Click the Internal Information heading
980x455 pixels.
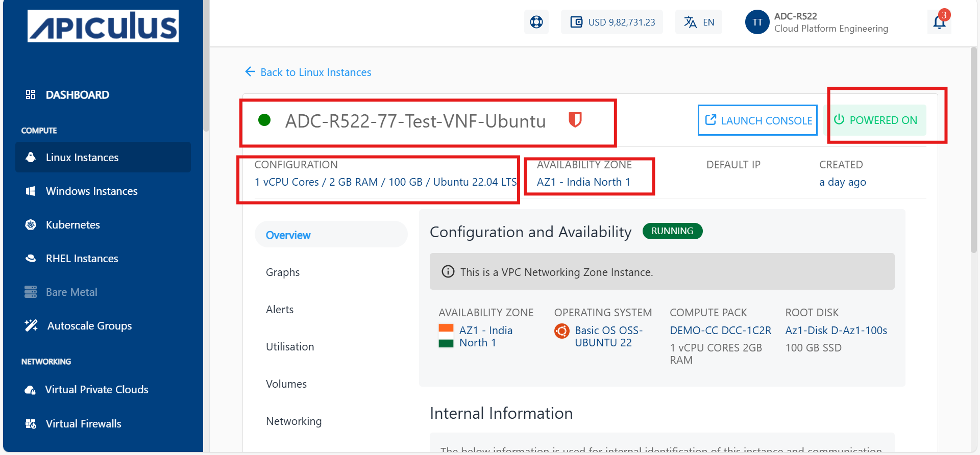(x=501, y=413)
